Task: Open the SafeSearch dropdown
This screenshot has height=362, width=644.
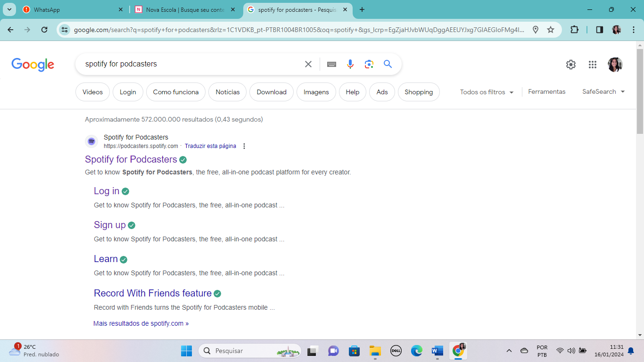Action: [x=603, y=91]
